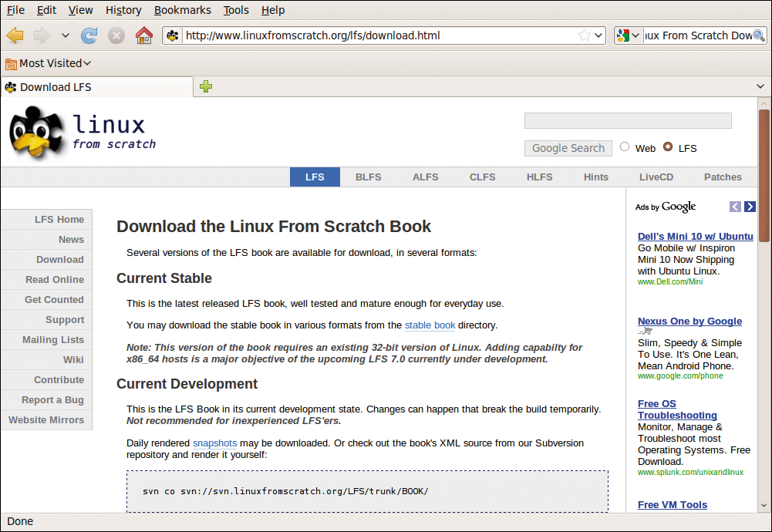This screenshot has height=532, width=772.
Task: Click the Google search engine icon
Action: point(623,35)
